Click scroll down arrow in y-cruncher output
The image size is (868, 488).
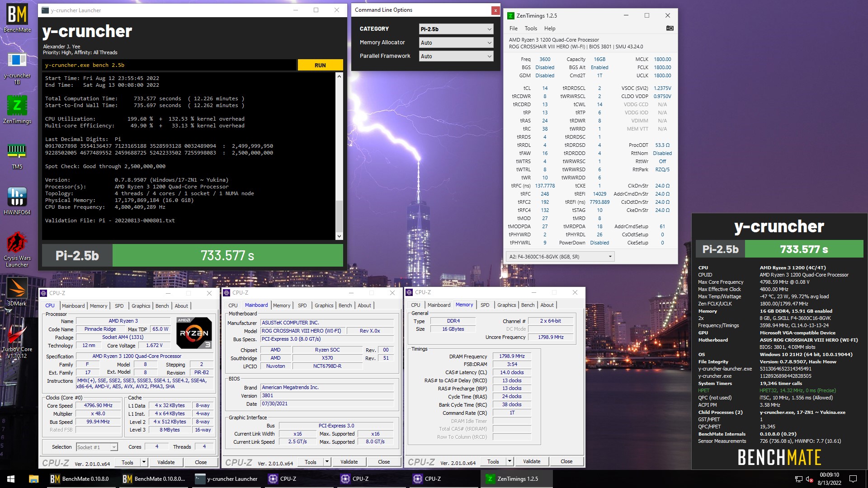click(339, 236)
